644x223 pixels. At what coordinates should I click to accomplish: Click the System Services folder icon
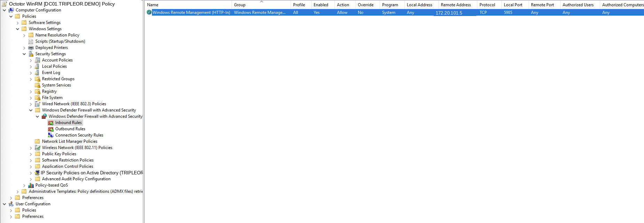(x=38, y=85)
